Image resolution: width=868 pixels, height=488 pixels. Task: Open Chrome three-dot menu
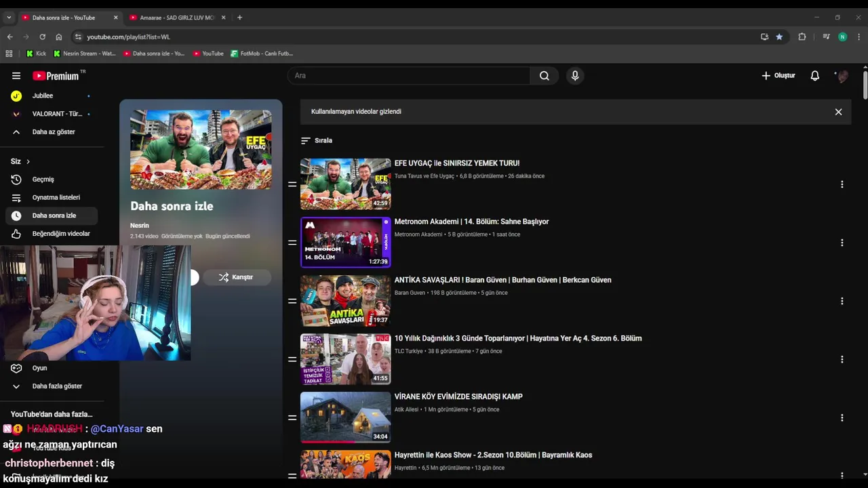(x=859, y=37)
